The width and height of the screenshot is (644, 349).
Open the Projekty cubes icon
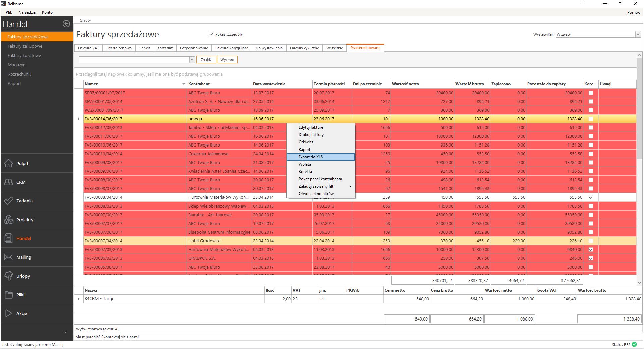(x=9, y=220)
